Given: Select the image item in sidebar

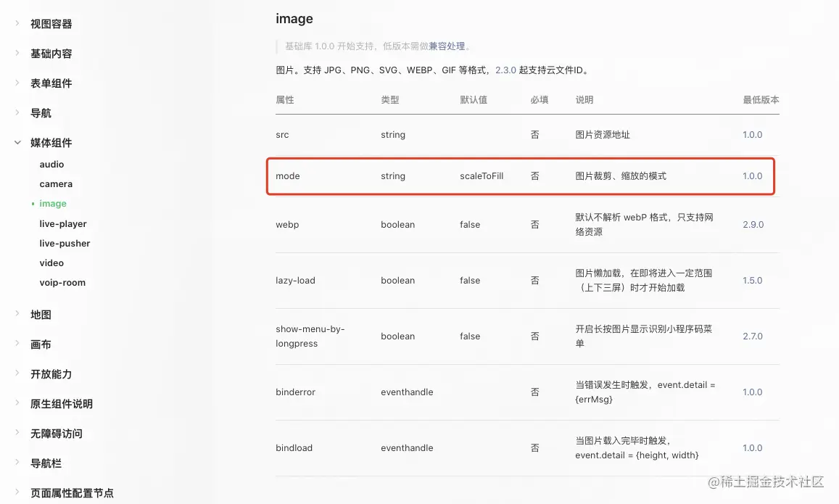Looking at the screenshot, I should (53, 204).
